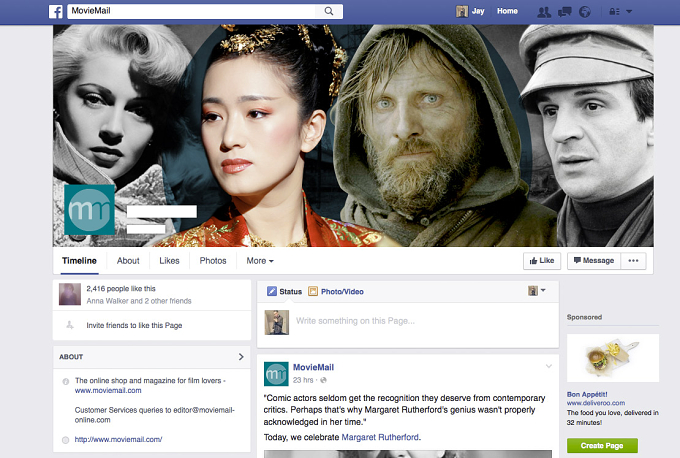Click the Deliveroo burger ad image
Screen dimensions: 680x458
pos(613,358)
